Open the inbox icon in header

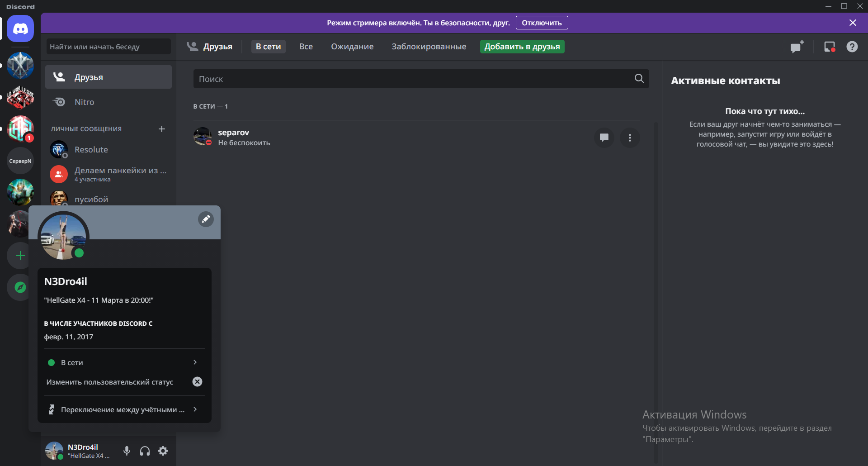pos(830,47)
